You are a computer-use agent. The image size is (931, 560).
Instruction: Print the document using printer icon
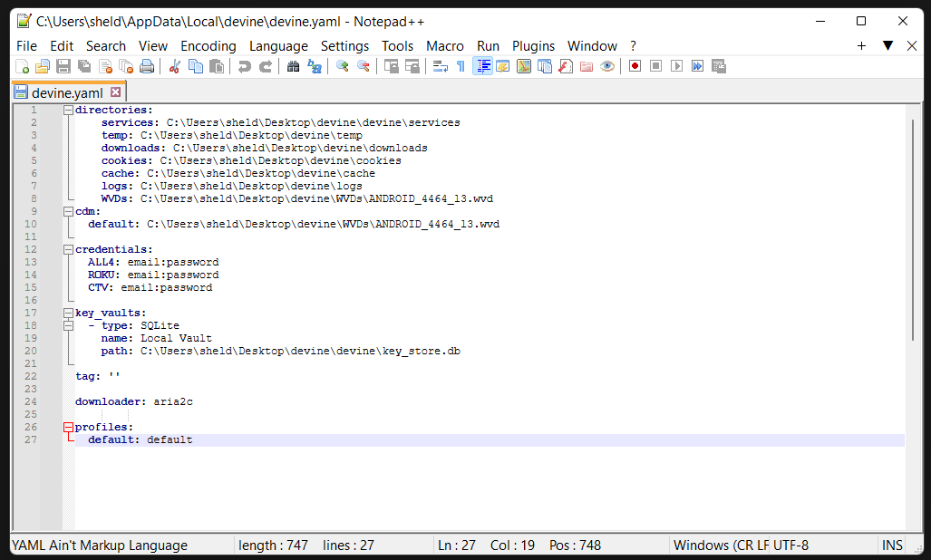coord(147,66)
